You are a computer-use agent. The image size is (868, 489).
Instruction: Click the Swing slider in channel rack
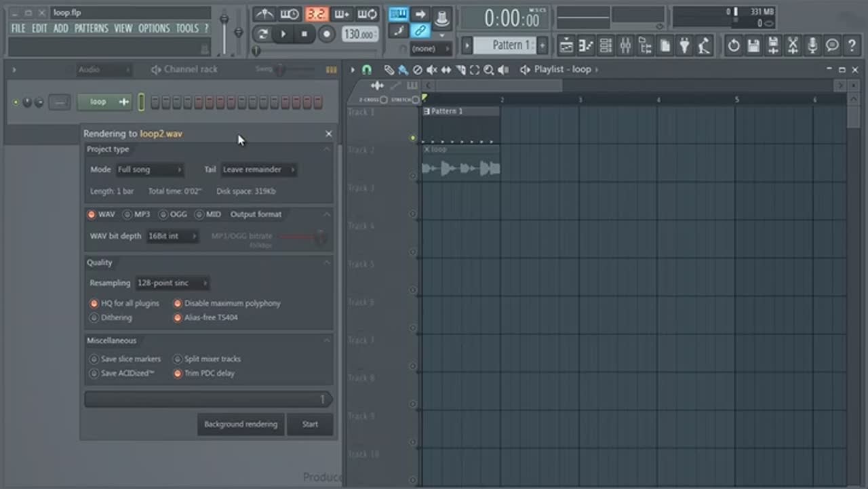279,69
